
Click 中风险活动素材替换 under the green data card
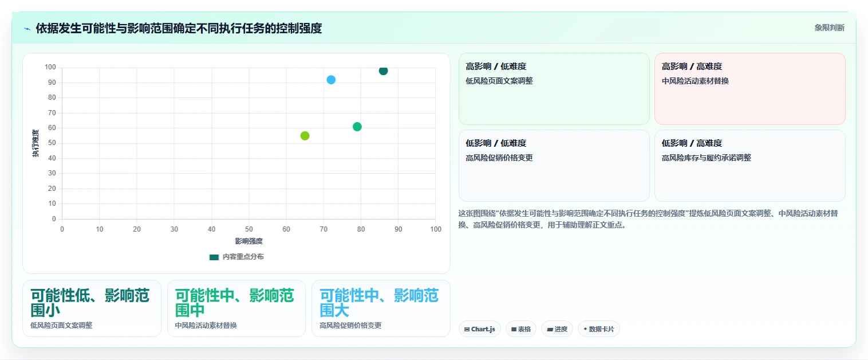click(206, 325)
